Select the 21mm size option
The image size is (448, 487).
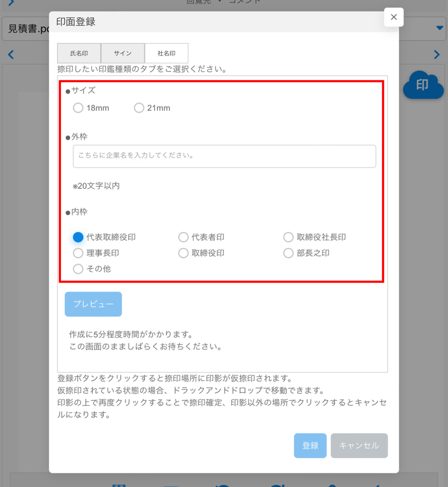point(139,108)
